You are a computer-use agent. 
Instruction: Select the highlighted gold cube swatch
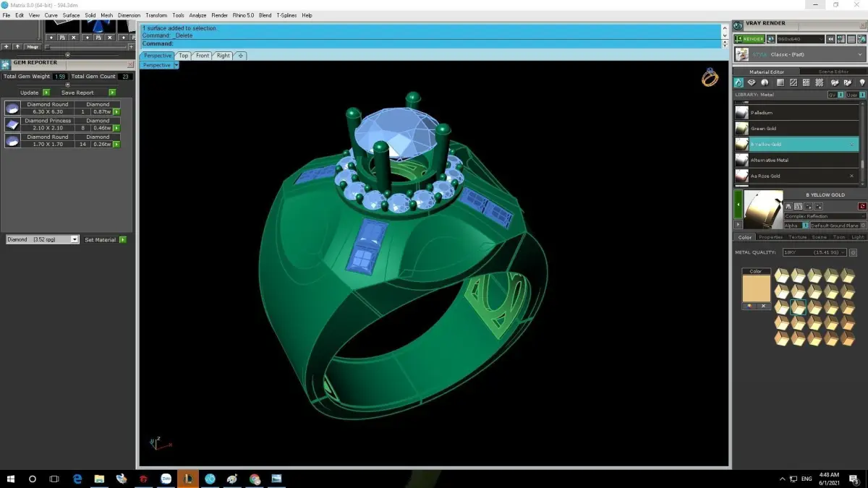pyautogui.click(x=798, y=307)
